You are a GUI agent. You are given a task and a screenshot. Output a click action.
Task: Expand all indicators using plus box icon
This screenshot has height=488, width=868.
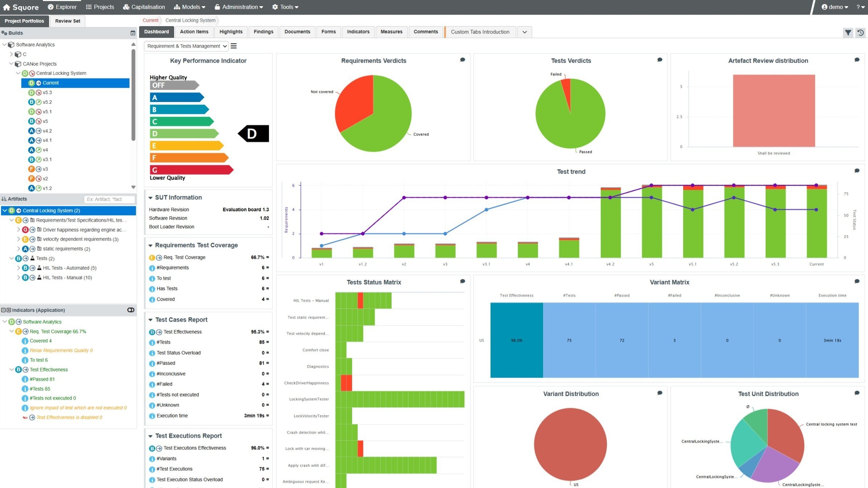click(x=9, y=310)
